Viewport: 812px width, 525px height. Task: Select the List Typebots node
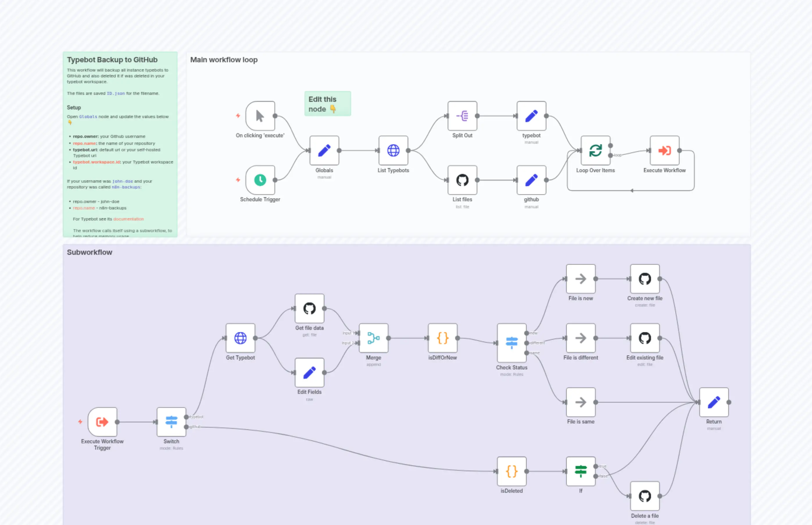394,150
